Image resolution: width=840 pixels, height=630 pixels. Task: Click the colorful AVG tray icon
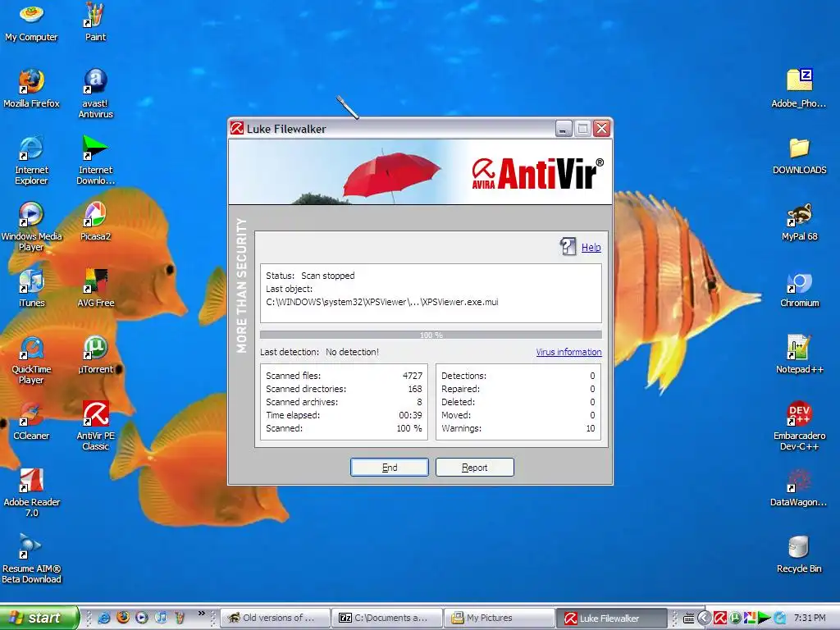(x=750, y=618)
